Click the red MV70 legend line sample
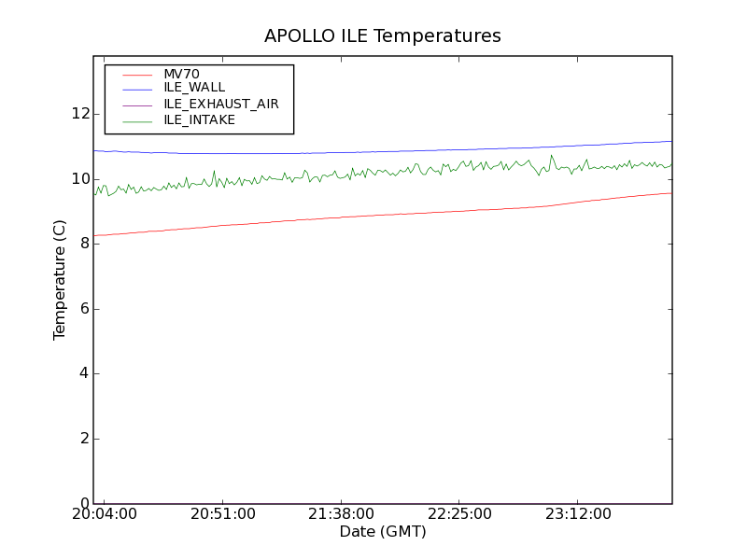The height and width of the screenshot is (560, 747). click(137, 75)
